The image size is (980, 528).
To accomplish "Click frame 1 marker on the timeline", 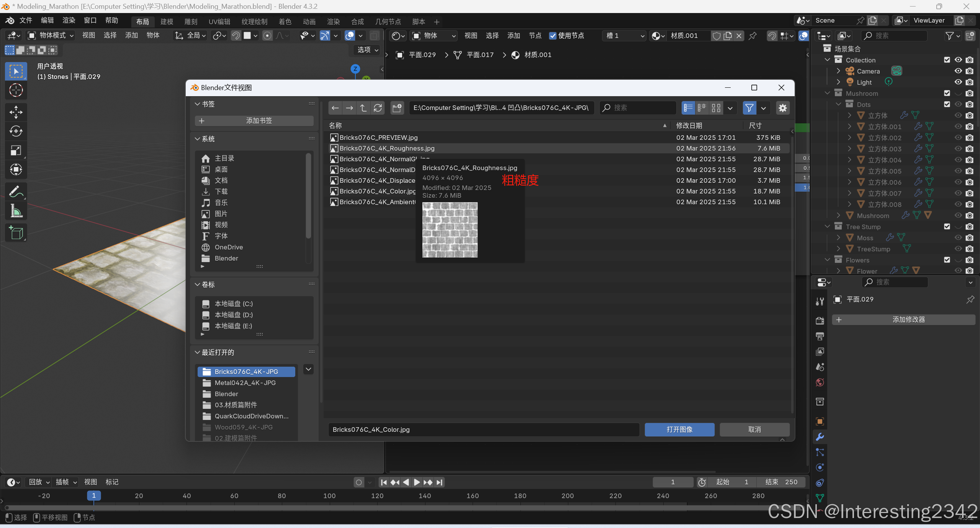I will tap(94, 495).
